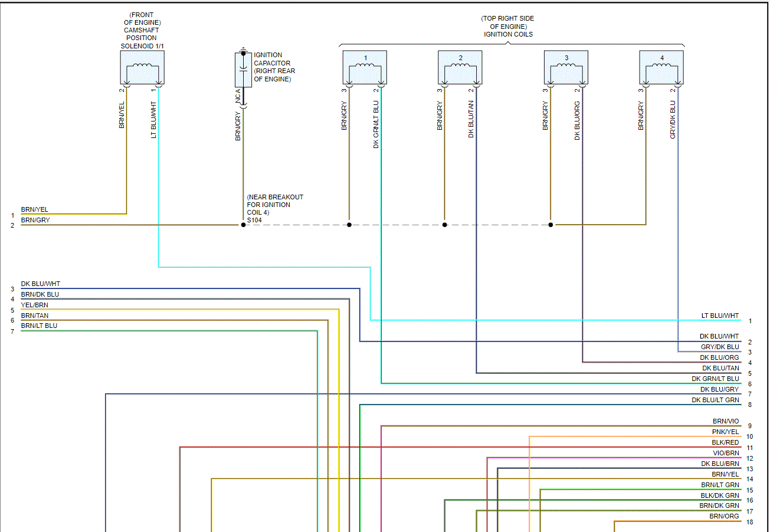Image resolution: width=770 pixels, height=532 pixels.
Task: Select the LT BLU/WHT right connector label
Action: pos(720,316)
